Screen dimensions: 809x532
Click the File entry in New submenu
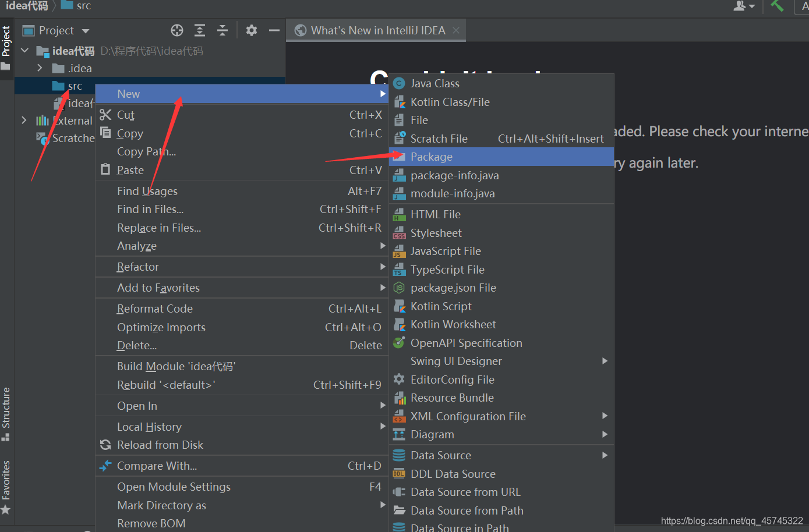pos(501,120)
